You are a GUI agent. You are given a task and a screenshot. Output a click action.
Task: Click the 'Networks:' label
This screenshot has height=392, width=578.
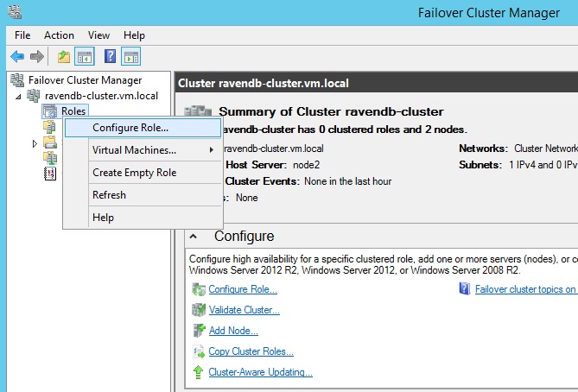pyautogui.click(x=483, y=149)
